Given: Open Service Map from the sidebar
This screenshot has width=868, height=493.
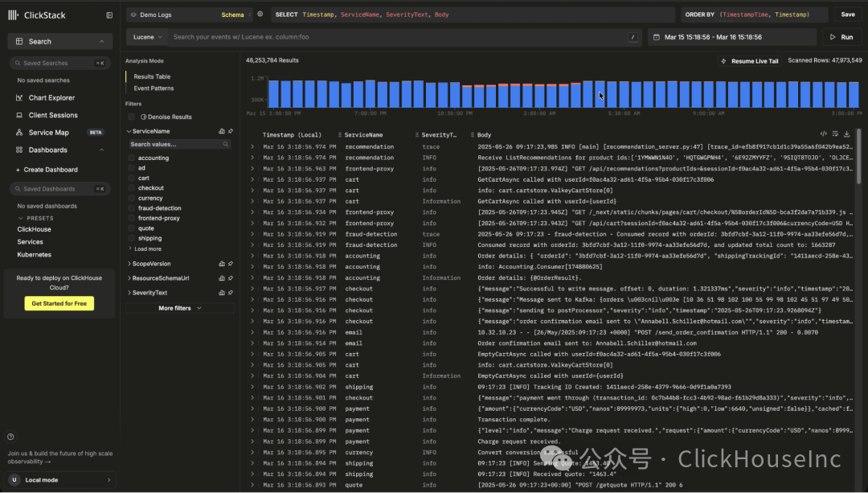Looking at the screenshot, I should 49,133.
